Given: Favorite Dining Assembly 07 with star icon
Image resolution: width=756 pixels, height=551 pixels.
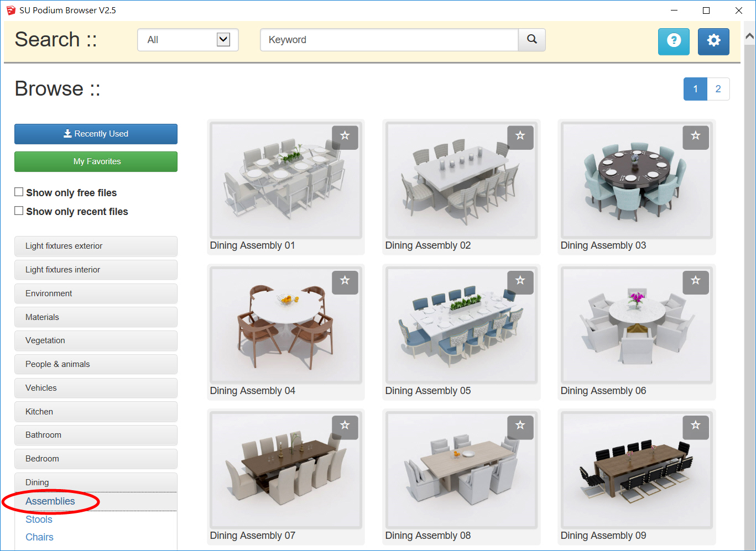Looking at the screenshot, I should point(345,427).
